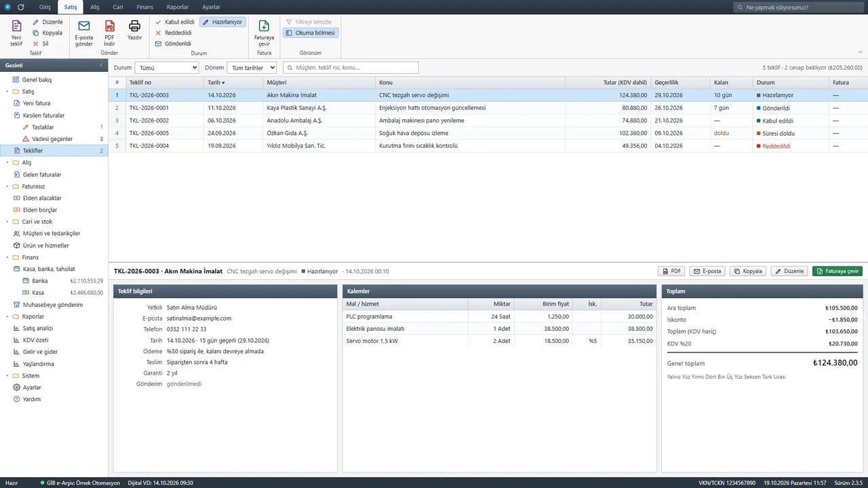The image size is (868, 488).
Task: Delete offer with Sil in ribbon
Action: (x=41, y=43)
